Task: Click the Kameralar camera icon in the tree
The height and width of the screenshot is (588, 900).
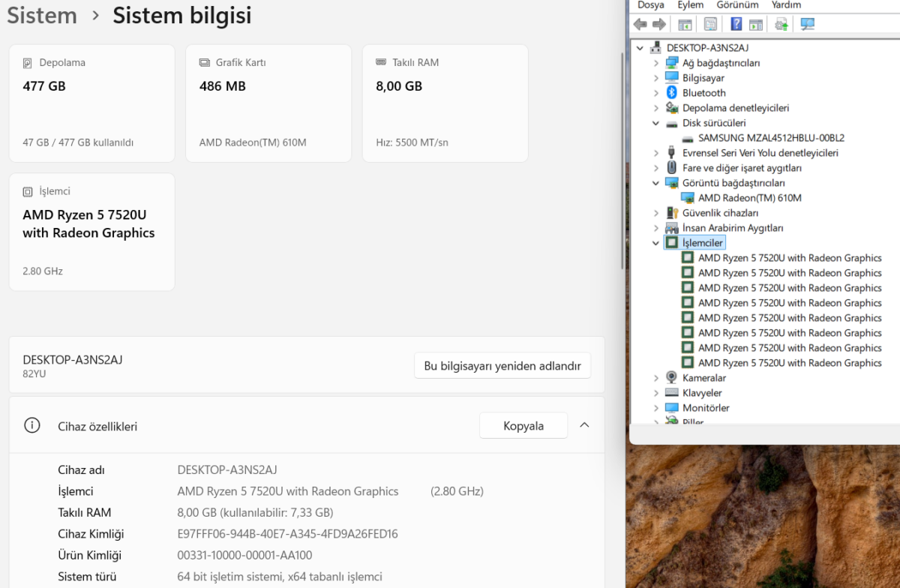Action: click(x=672, y=377)
